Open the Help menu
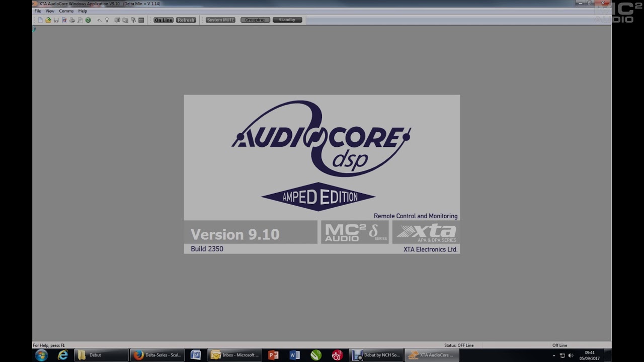This screenshot has height=362, width=644. point(83,11)
